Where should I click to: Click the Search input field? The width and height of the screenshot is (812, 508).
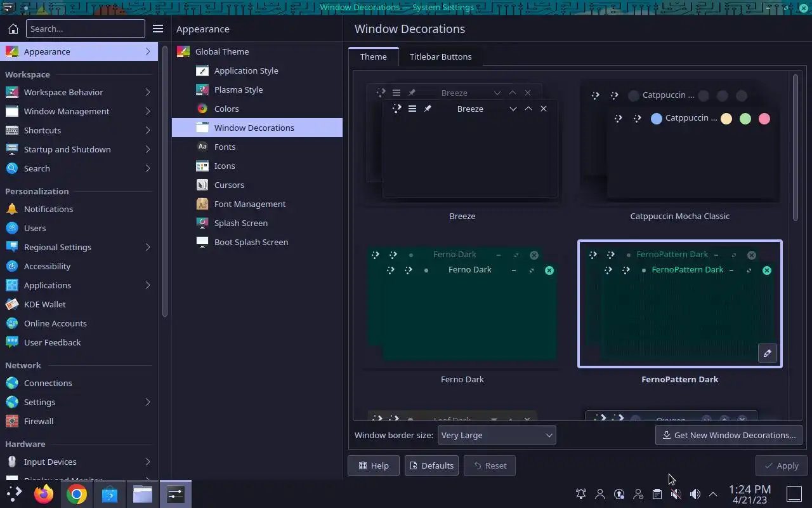(x=86, y=29)
